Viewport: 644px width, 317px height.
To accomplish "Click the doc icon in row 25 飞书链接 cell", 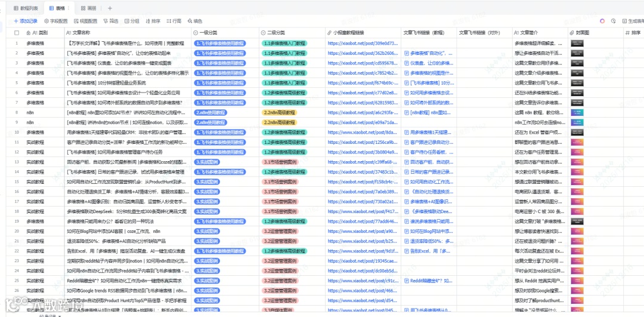I will pos(407,281).
